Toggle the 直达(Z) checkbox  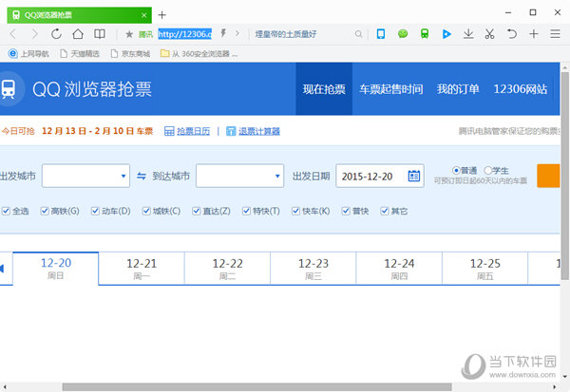point(197,211)
